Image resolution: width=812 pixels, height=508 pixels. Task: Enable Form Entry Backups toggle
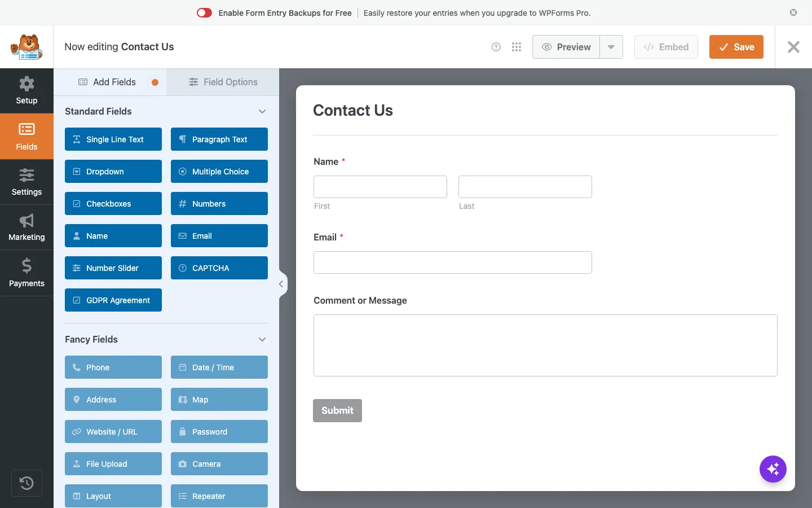click(204, 13)
